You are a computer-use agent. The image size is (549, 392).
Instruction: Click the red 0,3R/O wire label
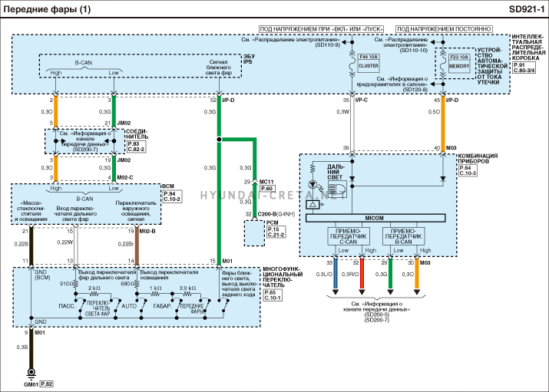[350, 275]
